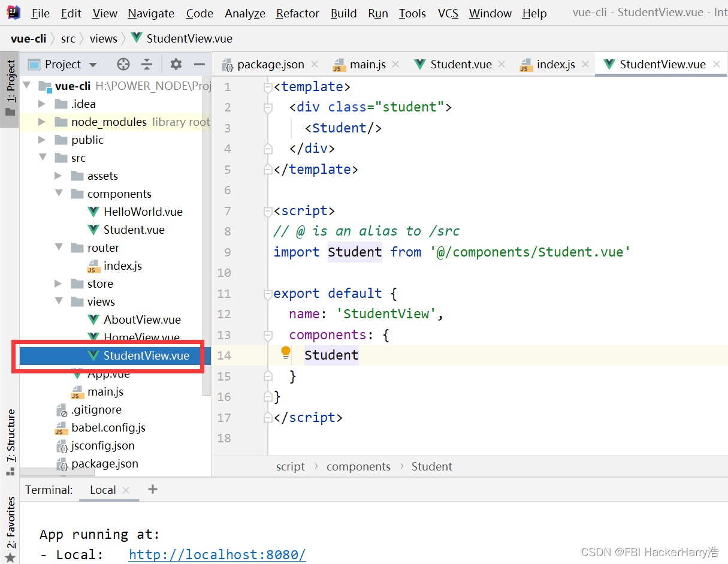The width and height of the screenshot is (728, 564).
Task: Open the Project view mode dropdown
Action: click(93, 64)
